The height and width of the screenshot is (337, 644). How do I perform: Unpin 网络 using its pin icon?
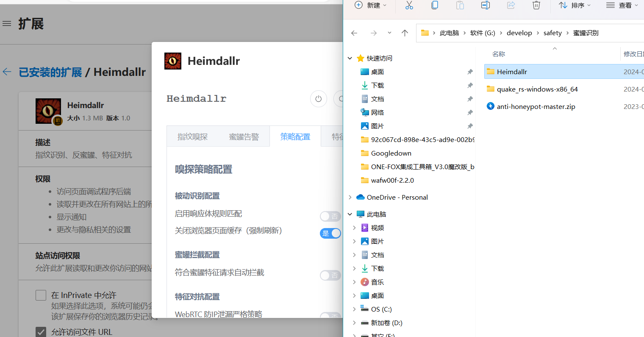point(470,113)
